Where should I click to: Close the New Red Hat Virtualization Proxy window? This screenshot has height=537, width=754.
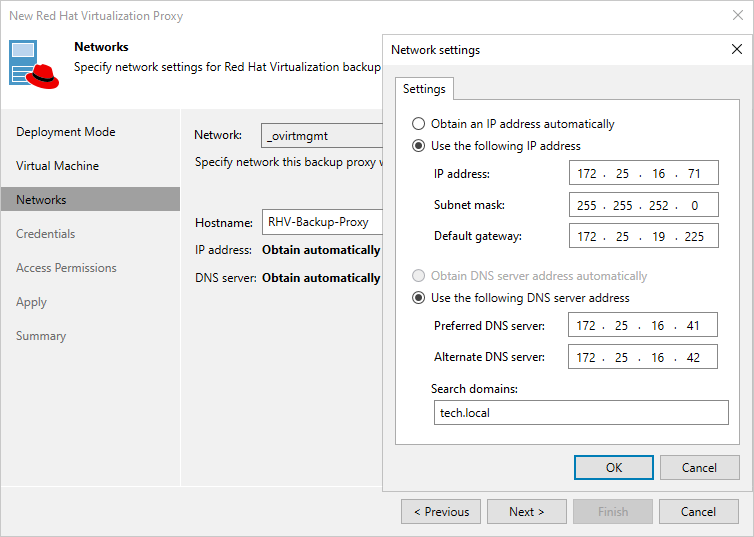(736, 16)
